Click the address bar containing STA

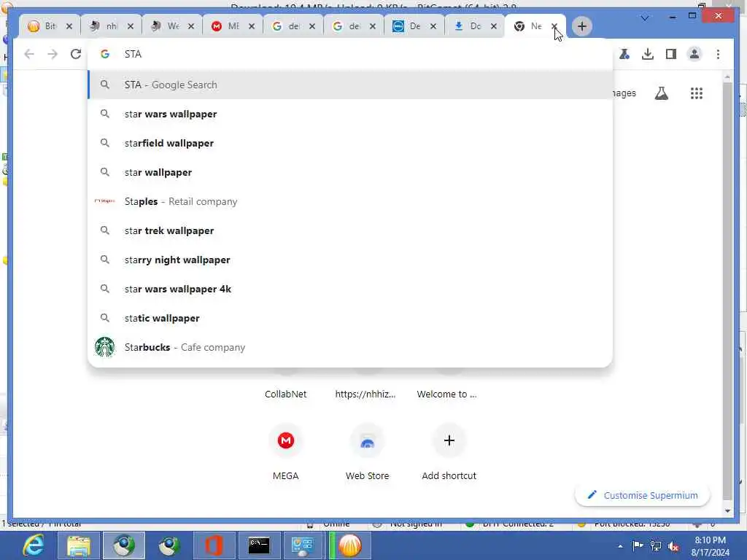350,54
